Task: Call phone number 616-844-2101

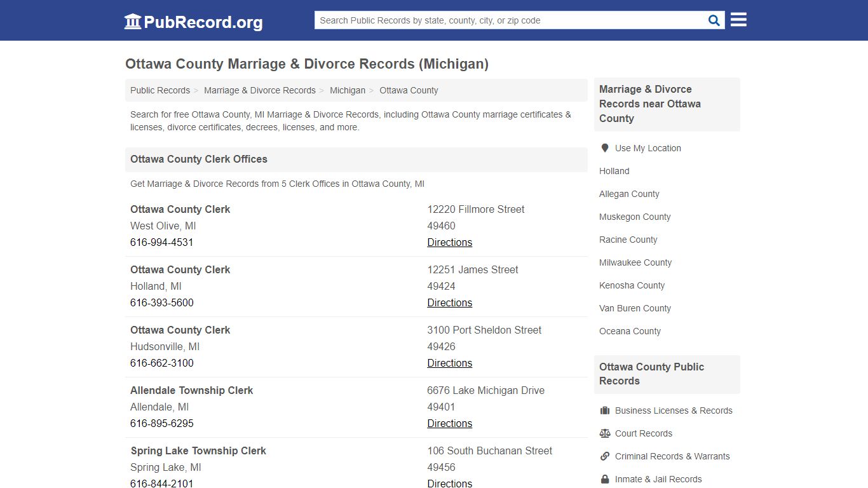Action: tap(162, 483)
